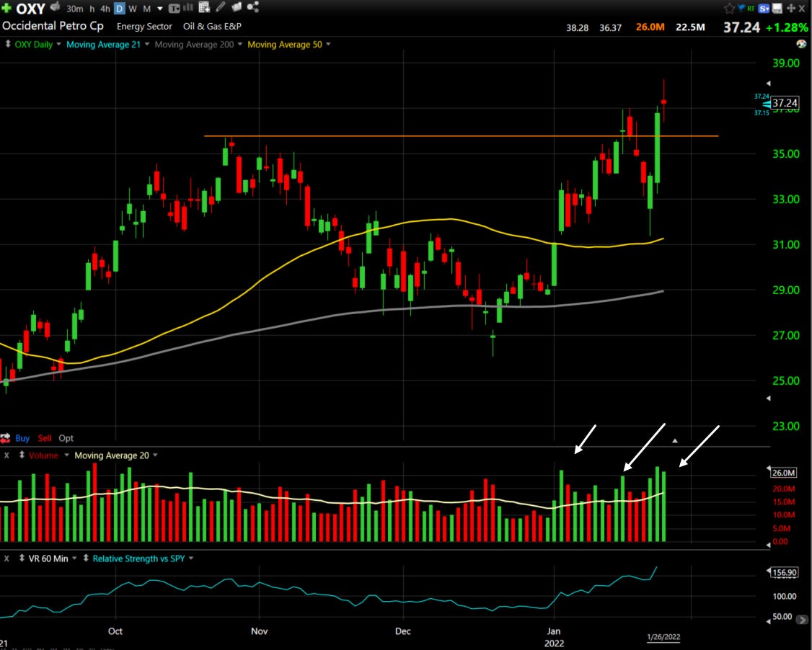Click the price pane reorder arrows icon
This screenshot has height=650, width=812.
pyautogui.click(x=8, y=45)
